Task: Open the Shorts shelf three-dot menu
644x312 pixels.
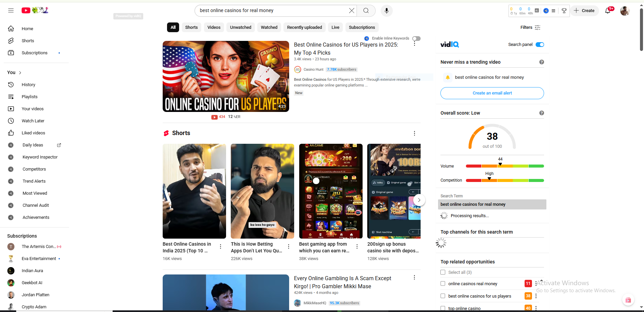Action: (x=414, y=133)
